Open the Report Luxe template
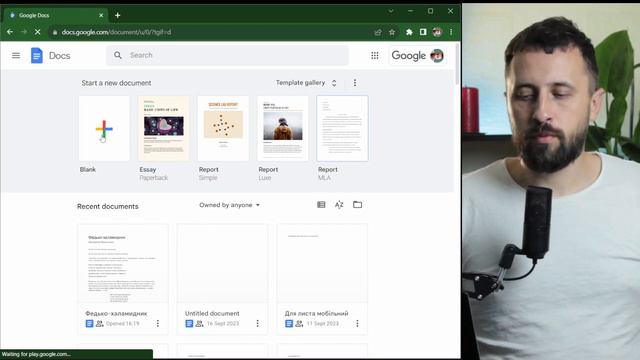The height and width of the screenshot is (360, 640). (283, 128)
